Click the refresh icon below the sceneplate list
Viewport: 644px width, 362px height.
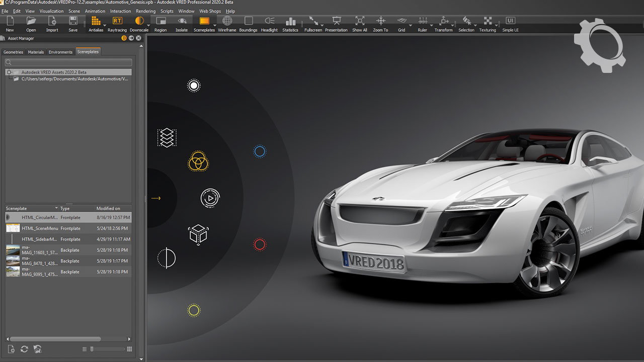point(24,349)
